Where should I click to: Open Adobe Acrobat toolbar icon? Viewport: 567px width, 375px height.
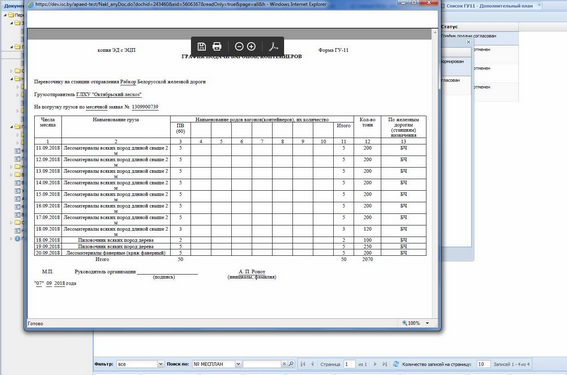click(x=273, y=47)
